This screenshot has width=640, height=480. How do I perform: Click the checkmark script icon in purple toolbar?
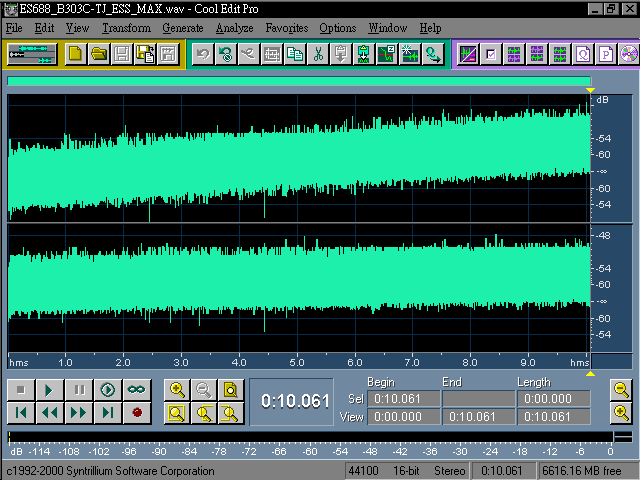491,54
